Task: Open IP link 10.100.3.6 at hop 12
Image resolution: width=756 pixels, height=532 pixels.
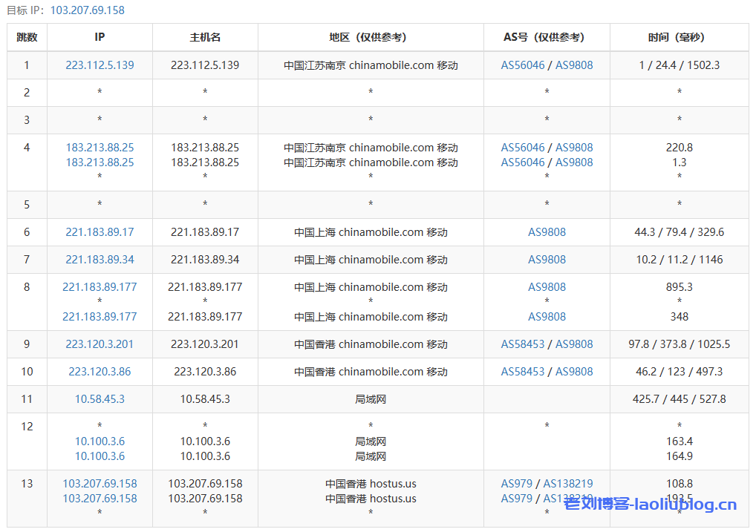Action: (100, 441)
